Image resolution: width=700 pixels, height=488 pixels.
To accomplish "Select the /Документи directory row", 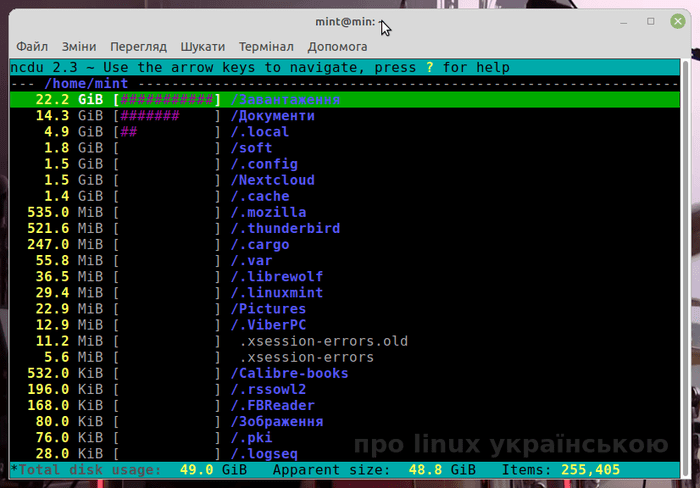I will (x=345, y=116).
